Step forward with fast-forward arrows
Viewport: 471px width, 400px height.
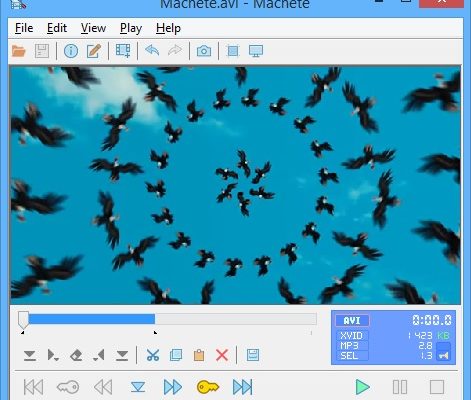pos(173,387)
